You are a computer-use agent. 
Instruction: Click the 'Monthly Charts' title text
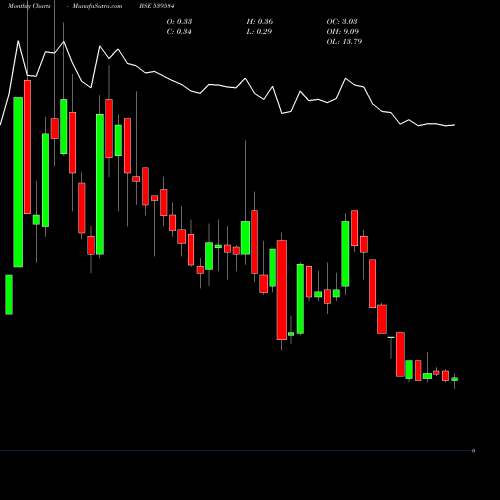pyautogui.click(x=29, y=6)
